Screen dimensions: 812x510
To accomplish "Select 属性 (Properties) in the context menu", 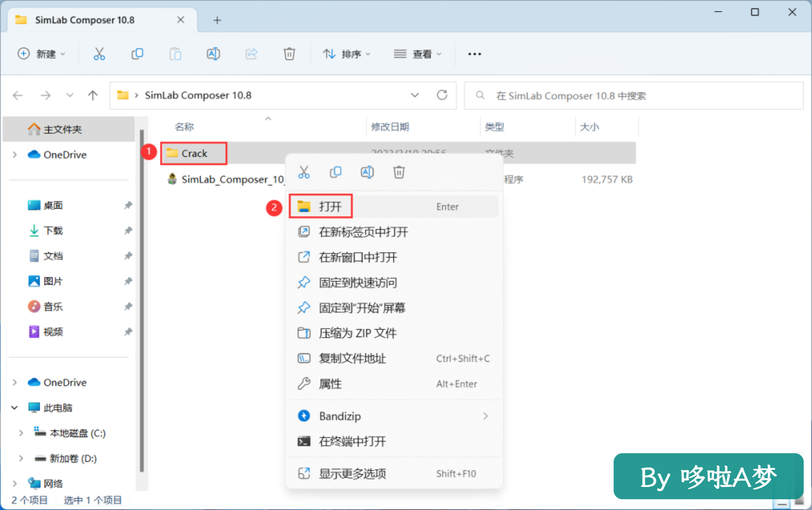I will coord(394,384).
